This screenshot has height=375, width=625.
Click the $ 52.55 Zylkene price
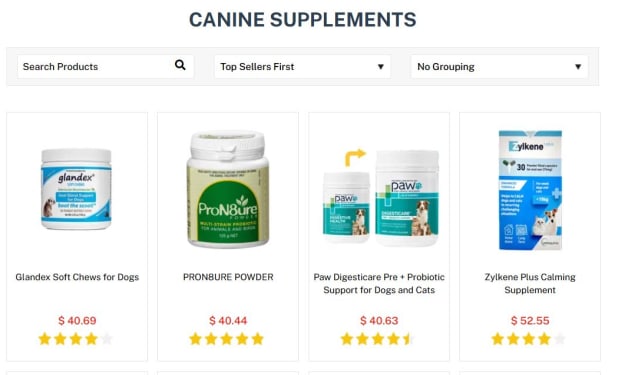point(530,320)
